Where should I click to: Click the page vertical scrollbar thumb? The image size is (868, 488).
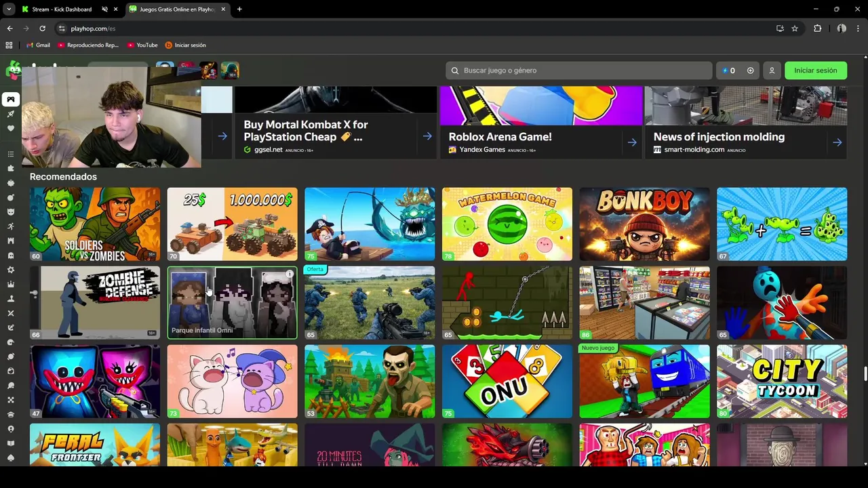click(x=865, y=374)
